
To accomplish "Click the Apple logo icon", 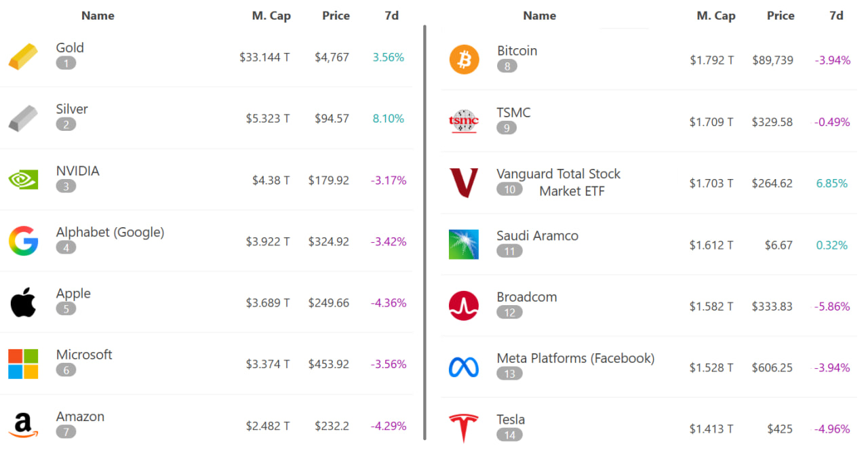I will [23, 302].
